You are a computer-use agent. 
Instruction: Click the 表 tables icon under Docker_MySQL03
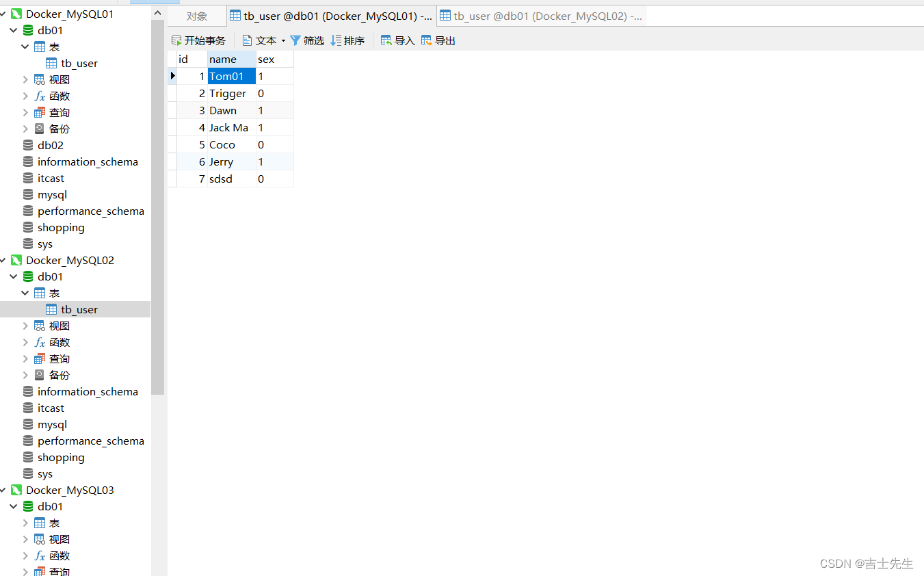coord(40,523)
